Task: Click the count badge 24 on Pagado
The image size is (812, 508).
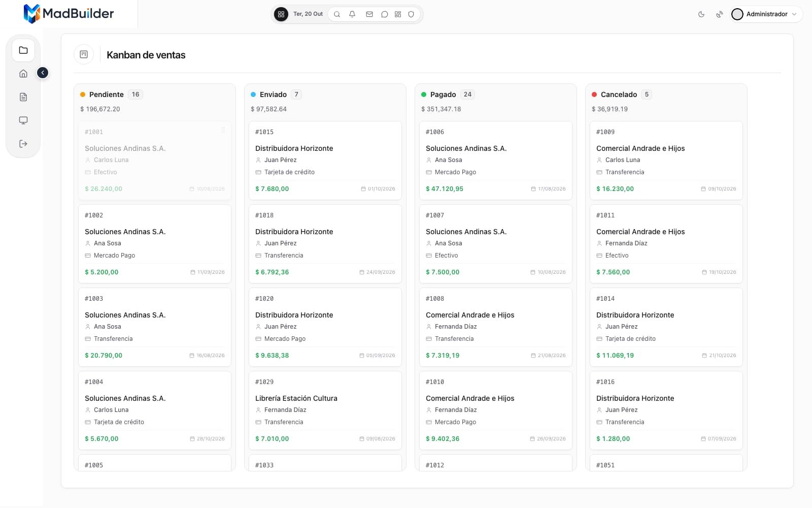Action: [x=467, y=94]
